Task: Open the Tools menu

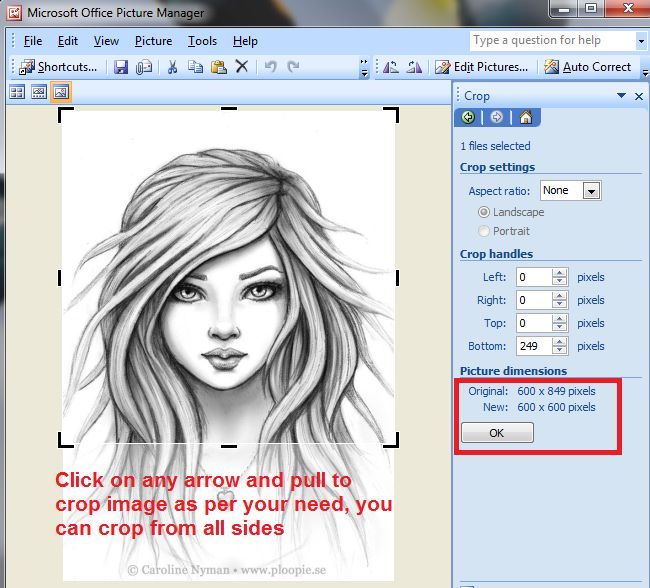Action: [x=202, y=41]
